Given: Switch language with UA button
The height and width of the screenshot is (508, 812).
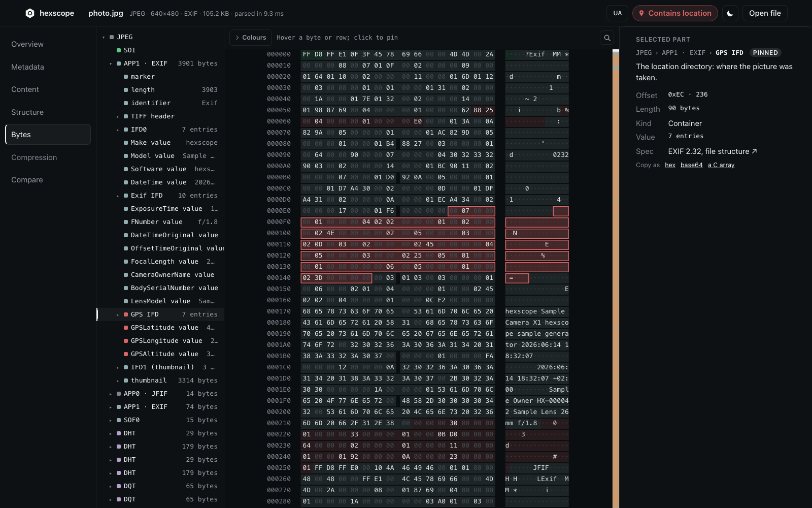Looking at the screenshot, I should 617,13.
